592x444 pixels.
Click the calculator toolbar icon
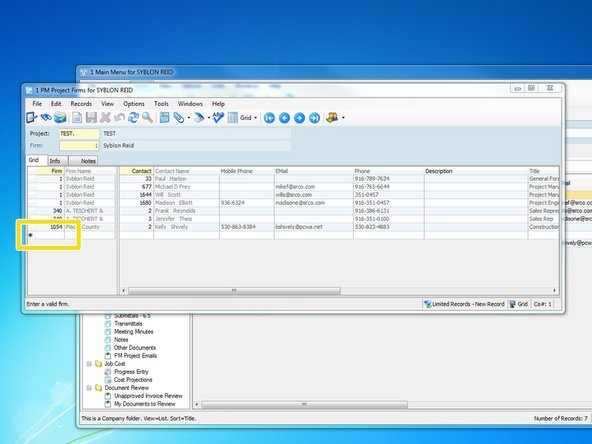coord(164,118)
